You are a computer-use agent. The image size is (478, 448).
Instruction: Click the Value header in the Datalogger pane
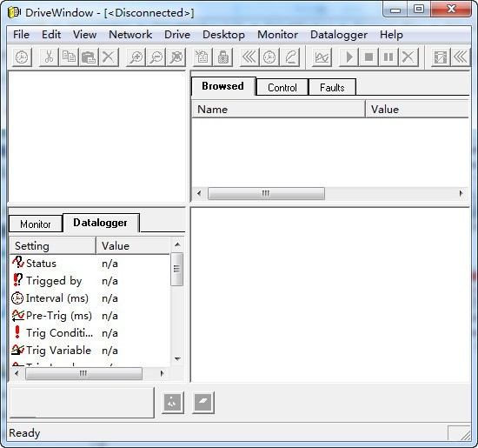point(133,245)
